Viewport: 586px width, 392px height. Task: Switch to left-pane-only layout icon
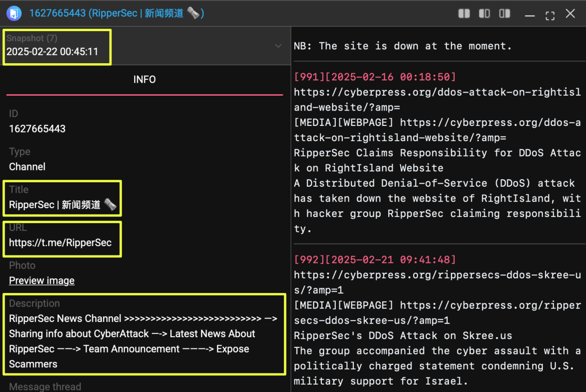pyautogui.click(x=484, y=13)
